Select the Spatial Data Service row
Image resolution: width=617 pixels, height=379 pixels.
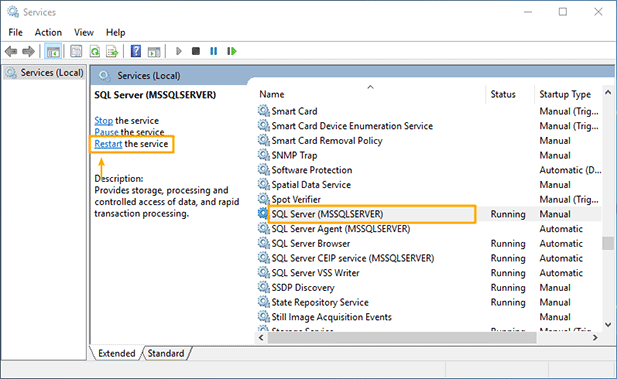[429, 185]
